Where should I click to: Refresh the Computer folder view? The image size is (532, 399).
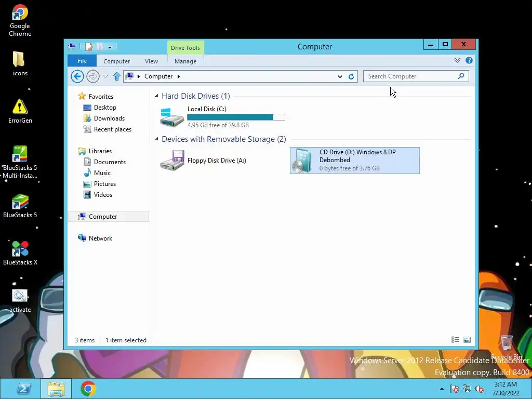(x=351, y=77)
